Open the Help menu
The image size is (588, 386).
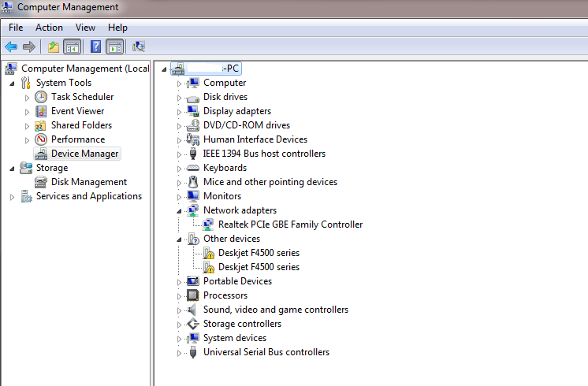click(x=117, y=28)
